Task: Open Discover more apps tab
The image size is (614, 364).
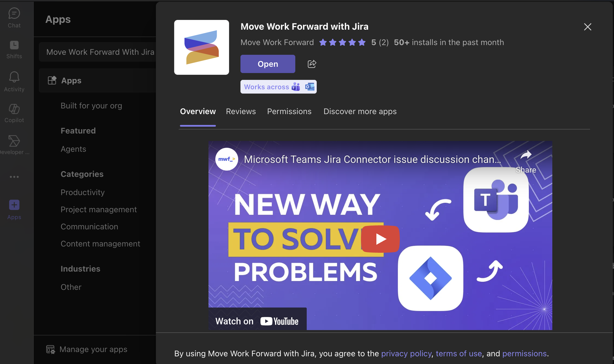Action: tap(360, 112)
